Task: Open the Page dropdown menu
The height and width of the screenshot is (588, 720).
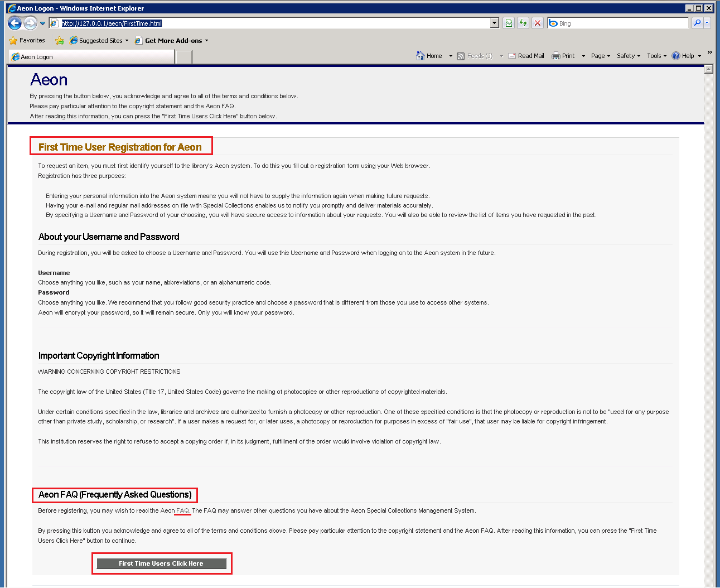Action: tap(599, 56)
